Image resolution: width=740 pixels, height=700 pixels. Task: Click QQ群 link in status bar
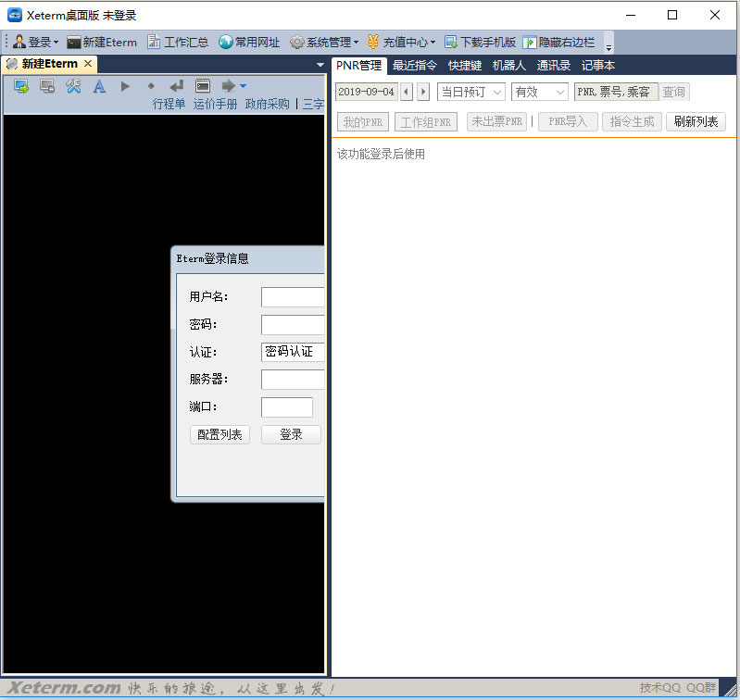701,688
